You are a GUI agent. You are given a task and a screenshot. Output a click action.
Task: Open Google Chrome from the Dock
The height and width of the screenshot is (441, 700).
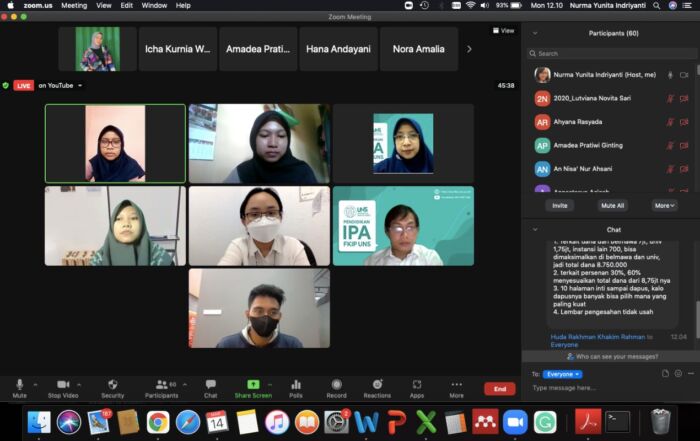[157, 421]
